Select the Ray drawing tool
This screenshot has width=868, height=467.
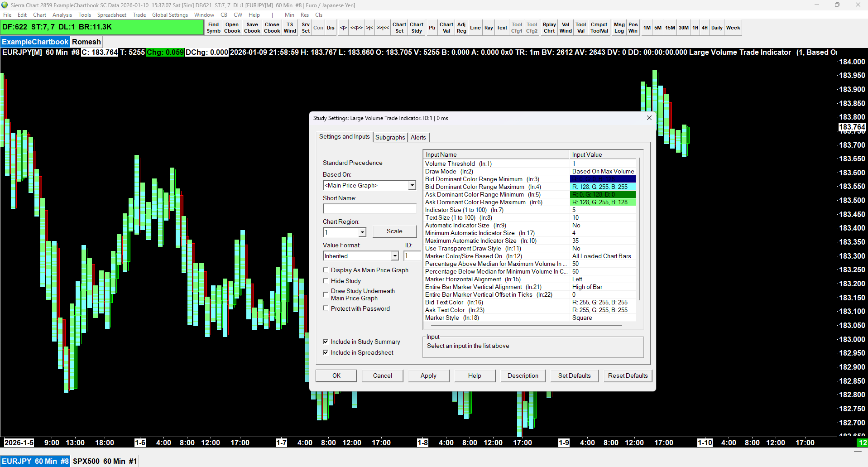(x=489, y=28)
